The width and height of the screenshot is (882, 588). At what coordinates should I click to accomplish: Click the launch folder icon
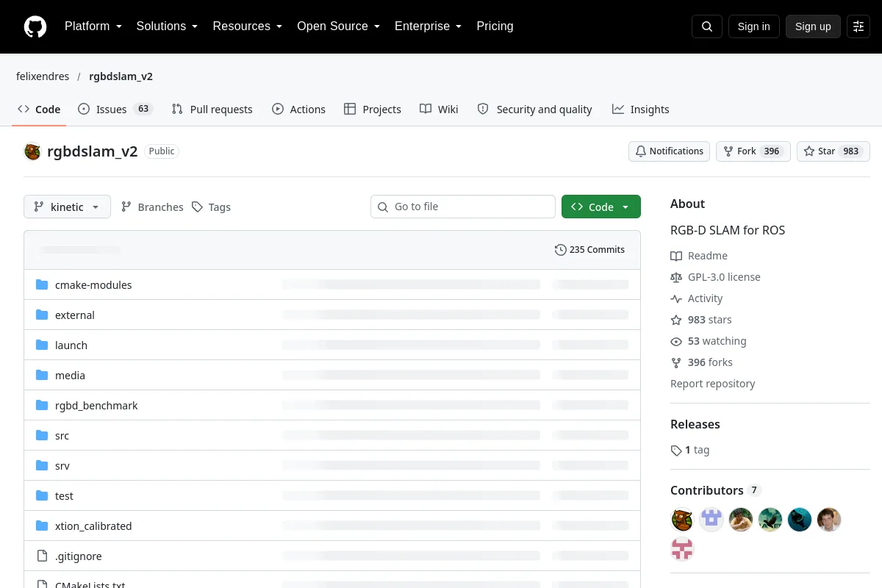pos(42,345)
